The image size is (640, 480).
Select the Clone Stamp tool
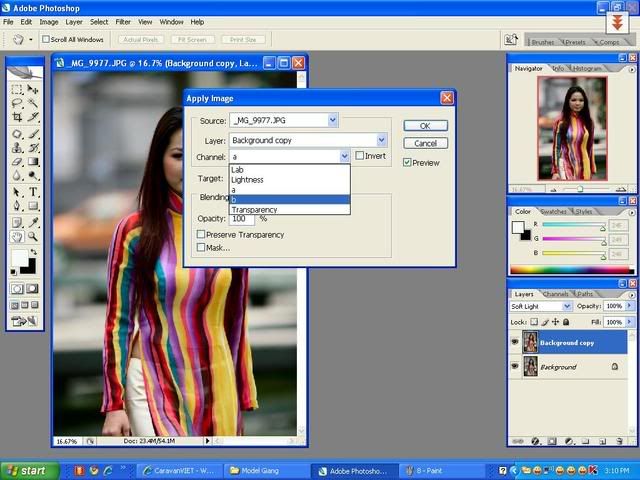[x=17, y=148]
